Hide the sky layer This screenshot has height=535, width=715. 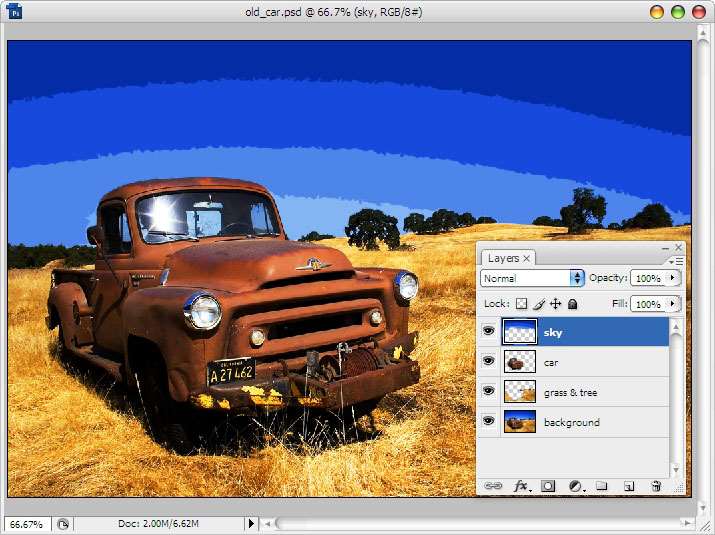(489, 332)
